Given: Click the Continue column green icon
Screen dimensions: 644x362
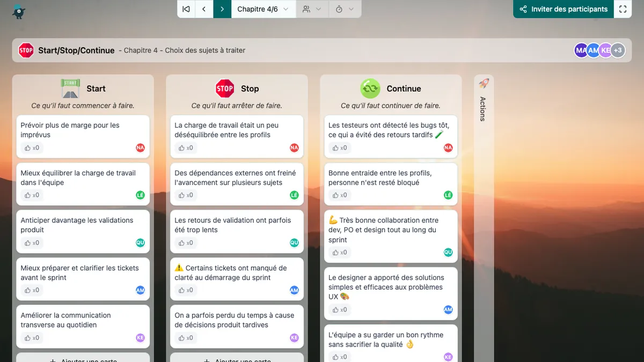Looking at the screenshot, I should 370,88.
